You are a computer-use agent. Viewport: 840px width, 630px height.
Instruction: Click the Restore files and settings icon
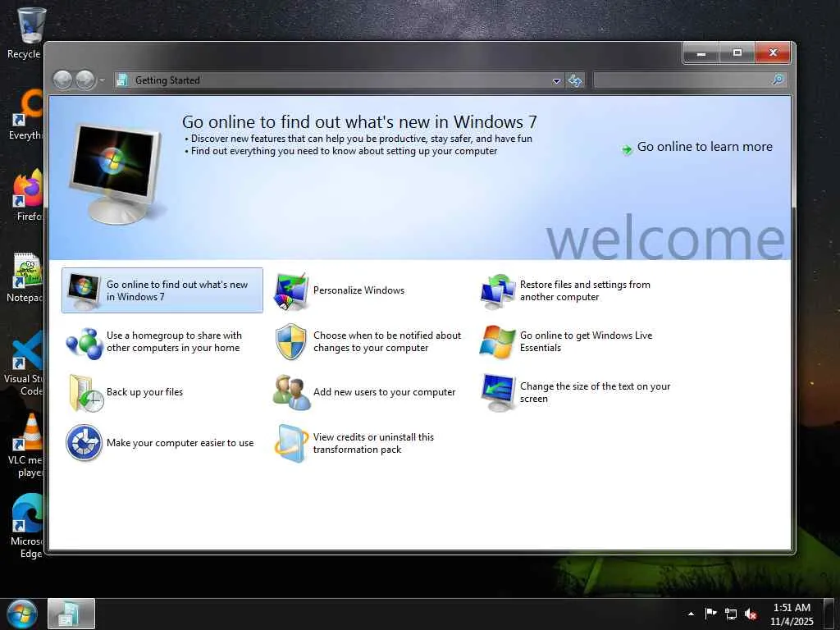coord(498,291)
